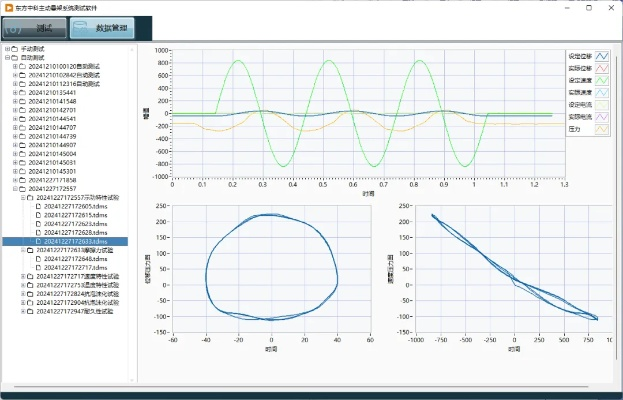Toggle the 设定速度 legend plot icon
The width and height of the screenshot is (623, 400).
602,80
